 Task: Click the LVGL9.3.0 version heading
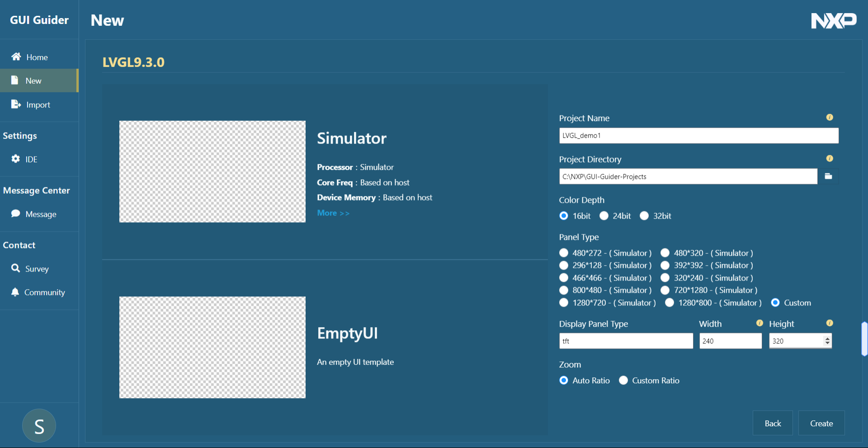point(133,62)
